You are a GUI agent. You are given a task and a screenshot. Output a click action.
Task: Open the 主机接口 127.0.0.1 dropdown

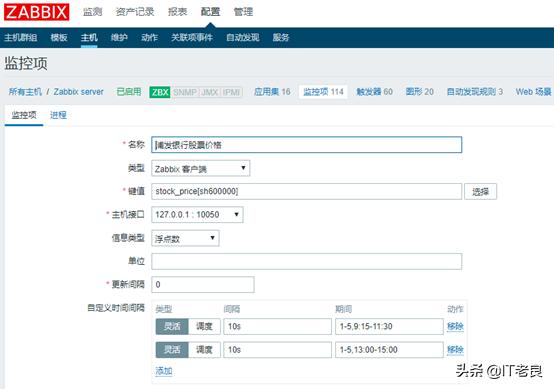pos(197,215)
